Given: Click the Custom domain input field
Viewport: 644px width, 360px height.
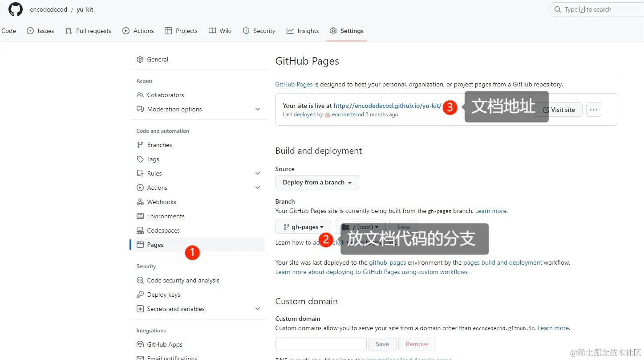Looking at the screenshot, I should [x=321, y=344].
